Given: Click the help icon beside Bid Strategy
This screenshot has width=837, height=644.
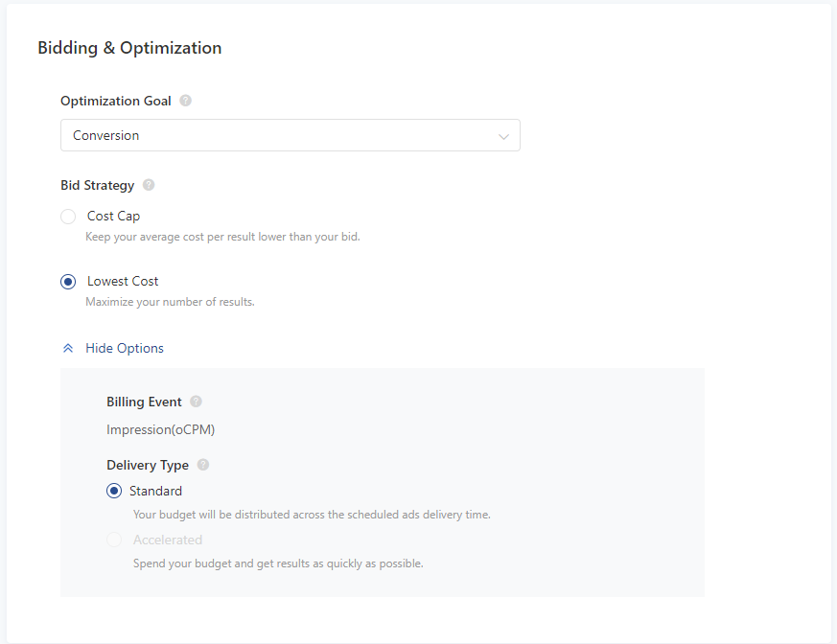Looking at the screenshot, I should coord(149,185).
